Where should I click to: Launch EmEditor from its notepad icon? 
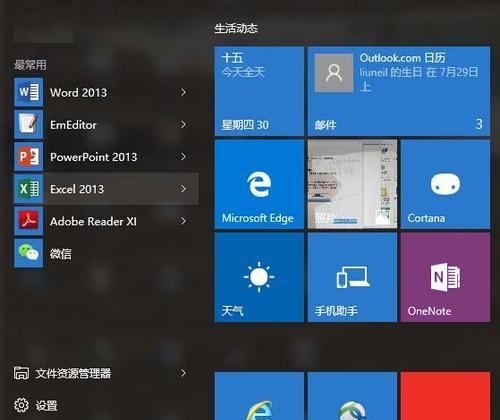(29, 124)
